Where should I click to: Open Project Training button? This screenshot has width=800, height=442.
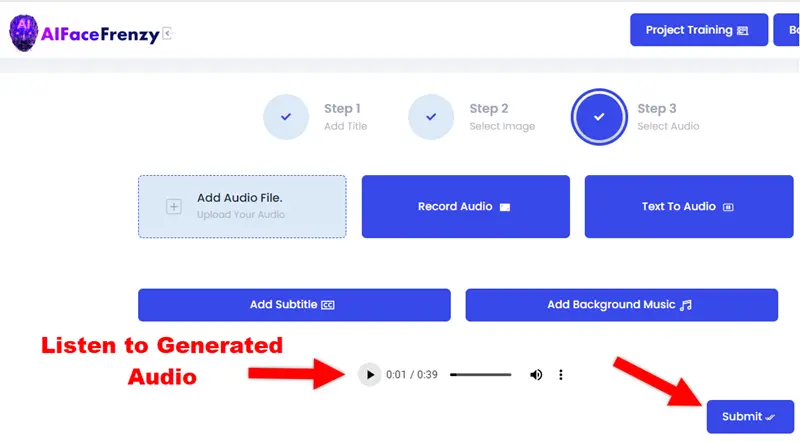[699, 30]
